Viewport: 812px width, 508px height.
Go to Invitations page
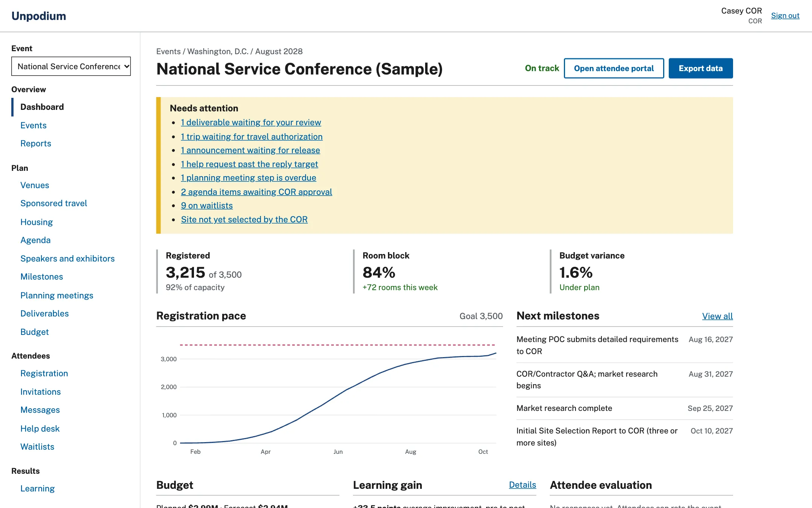[x=41, y=392]
